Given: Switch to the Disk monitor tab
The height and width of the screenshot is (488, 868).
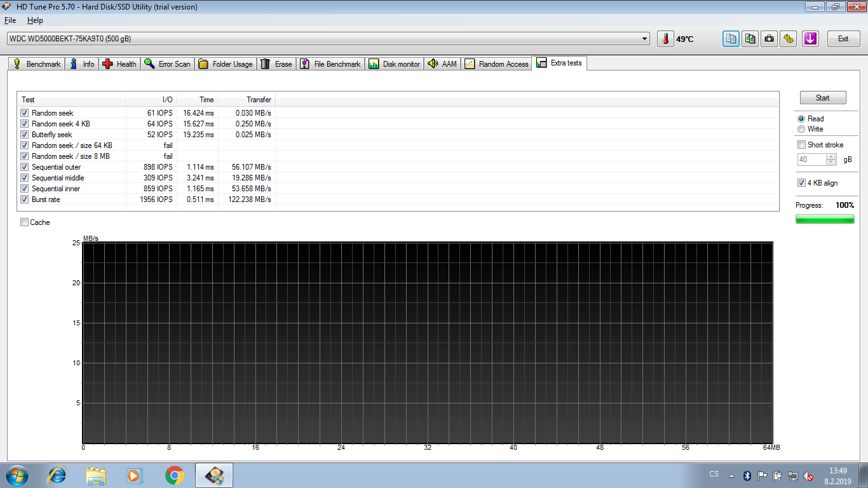Looking at the screenshot, I should (394, 64).
